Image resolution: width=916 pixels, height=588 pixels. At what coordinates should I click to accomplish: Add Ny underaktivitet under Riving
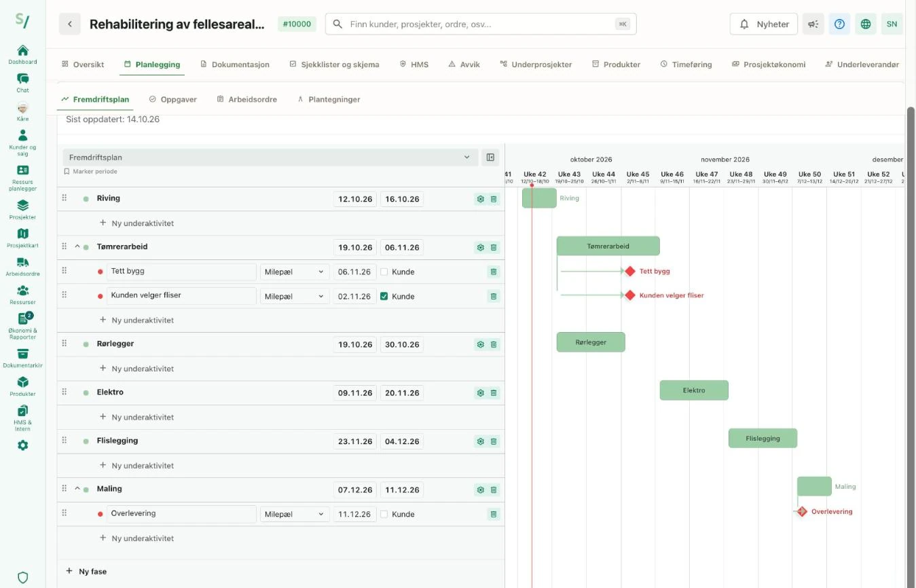pyautogui.click(x=137, y=223)
